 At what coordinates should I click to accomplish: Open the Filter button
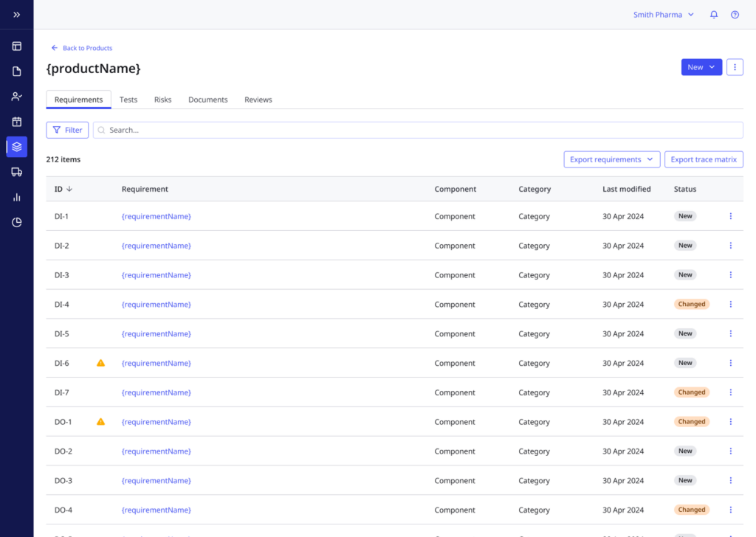[x=67, y=130]
